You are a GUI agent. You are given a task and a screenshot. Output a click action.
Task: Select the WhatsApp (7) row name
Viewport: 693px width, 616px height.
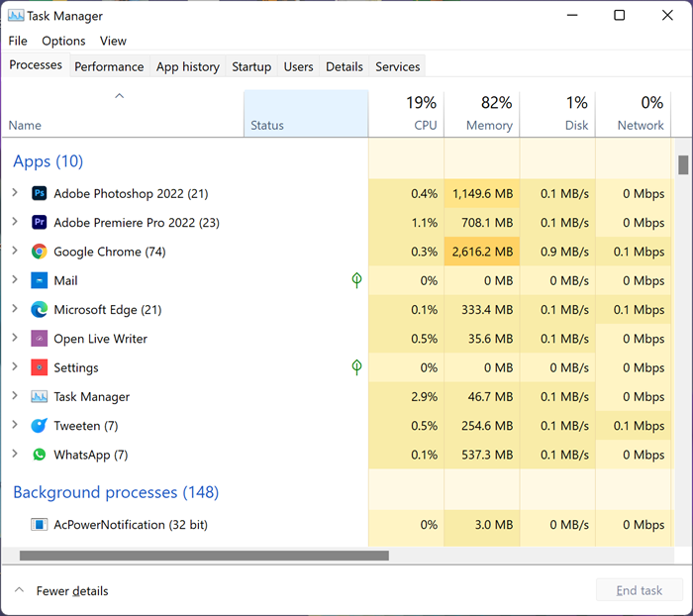point(91,455)
